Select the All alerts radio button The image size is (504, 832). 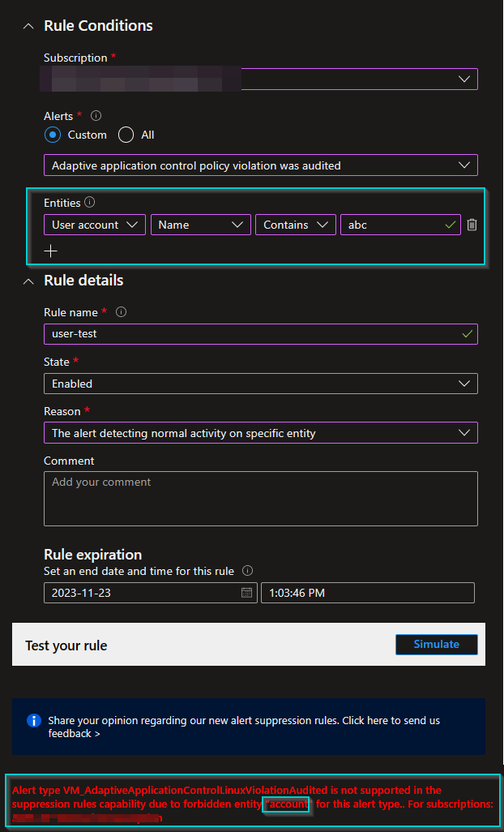[124, 135]
